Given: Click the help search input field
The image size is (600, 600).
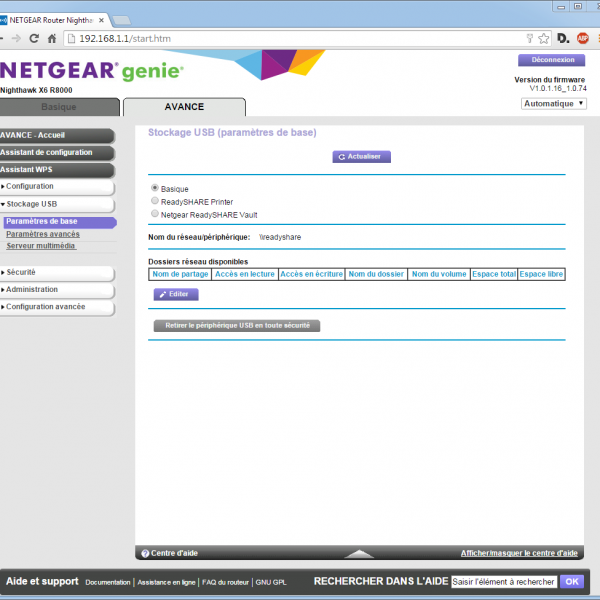Looking at the screenshot, I should click(503, 581).
